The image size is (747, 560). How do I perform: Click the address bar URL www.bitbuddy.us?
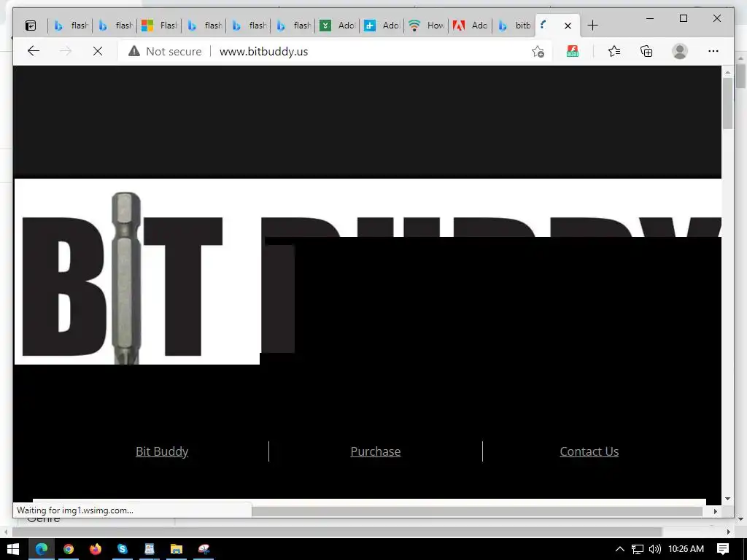[x=263, y=52]
